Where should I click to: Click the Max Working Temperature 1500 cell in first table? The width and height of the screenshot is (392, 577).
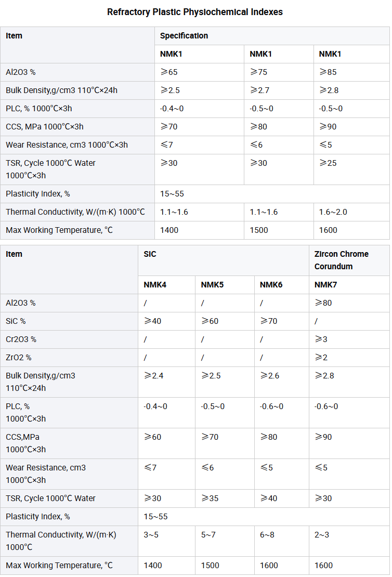[x=279, y=230]
